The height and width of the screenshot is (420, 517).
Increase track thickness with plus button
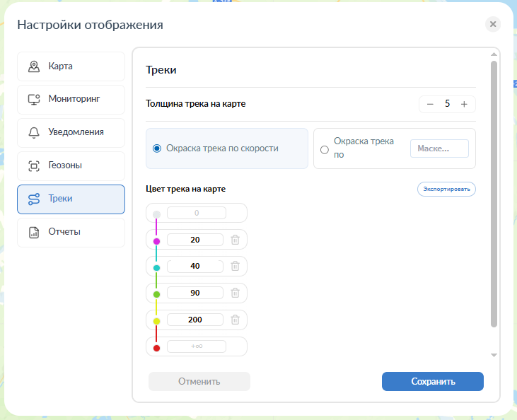coord(464,104)
